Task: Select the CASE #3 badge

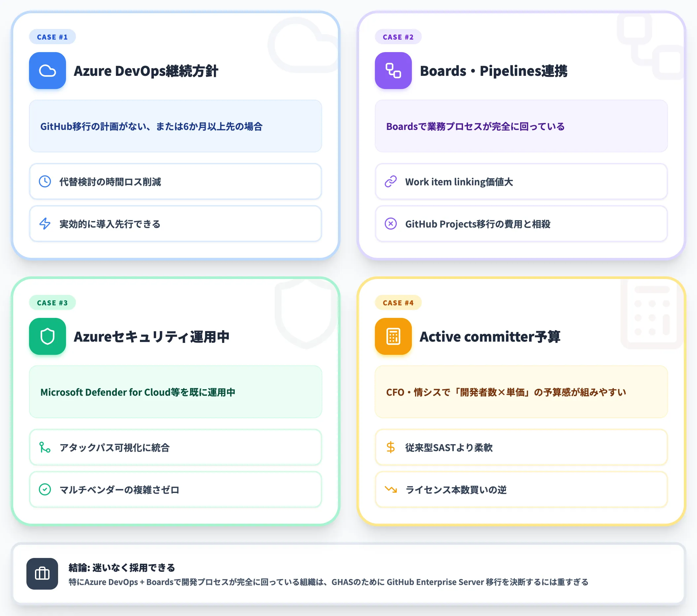Action: click(x=52, y=302)
